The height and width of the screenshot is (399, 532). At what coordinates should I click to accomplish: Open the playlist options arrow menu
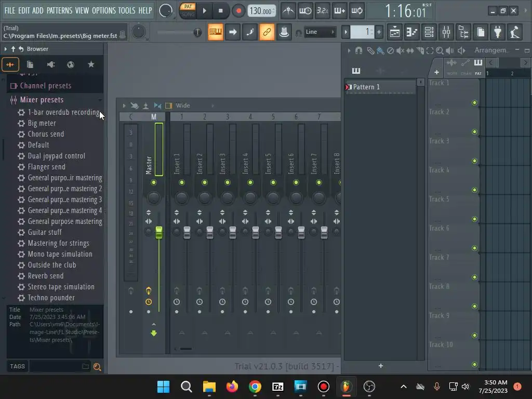coord(349,50)
